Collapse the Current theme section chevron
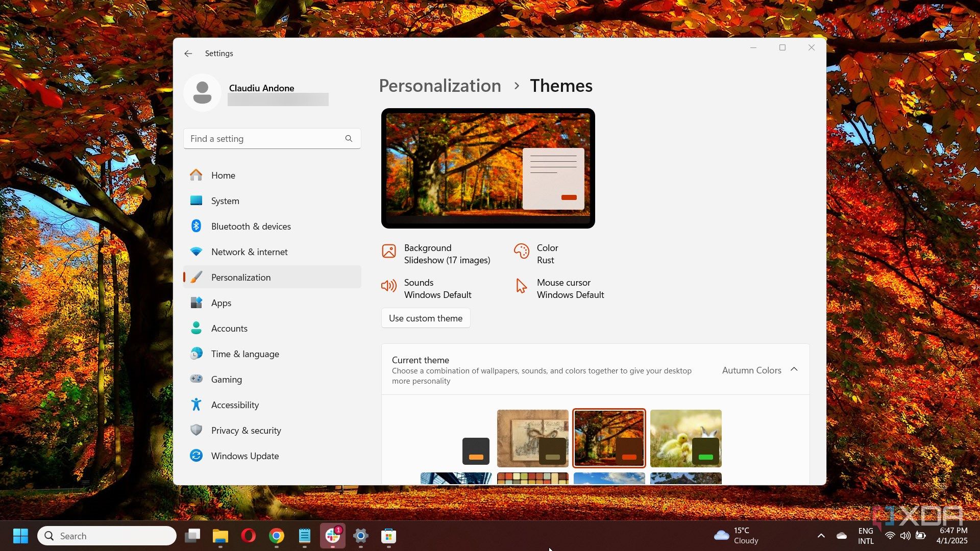Viewport: 980px width, 551px height. [794, 369]
